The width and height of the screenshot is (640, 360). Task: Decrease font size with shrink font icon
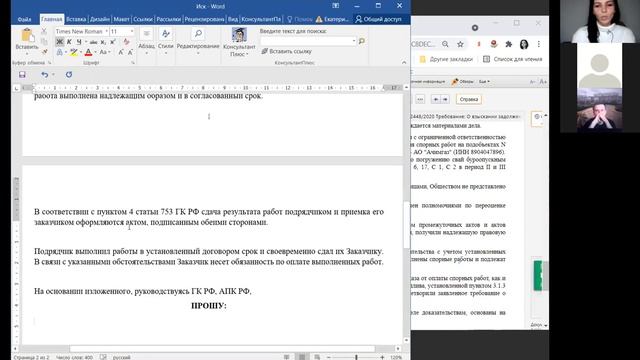[130, 52]
